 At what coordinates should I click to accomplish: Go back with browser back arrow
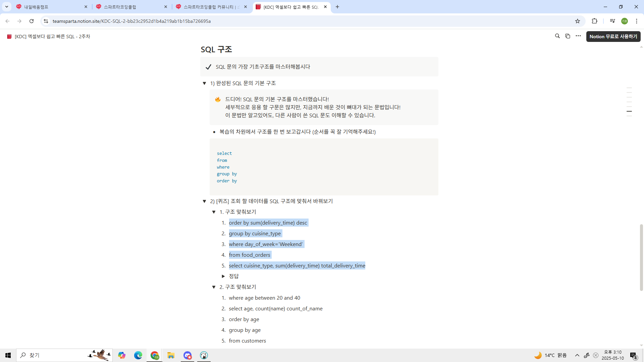coord(7,21)
